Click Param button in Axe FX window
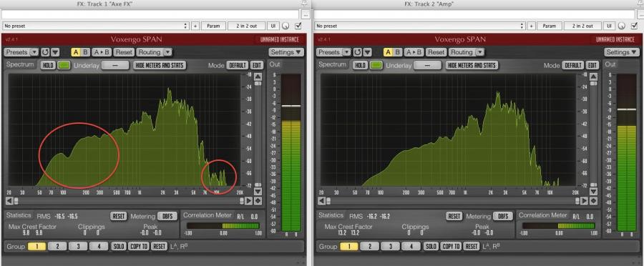This screenshot has width=644, height=266. [x=213, y=26]
